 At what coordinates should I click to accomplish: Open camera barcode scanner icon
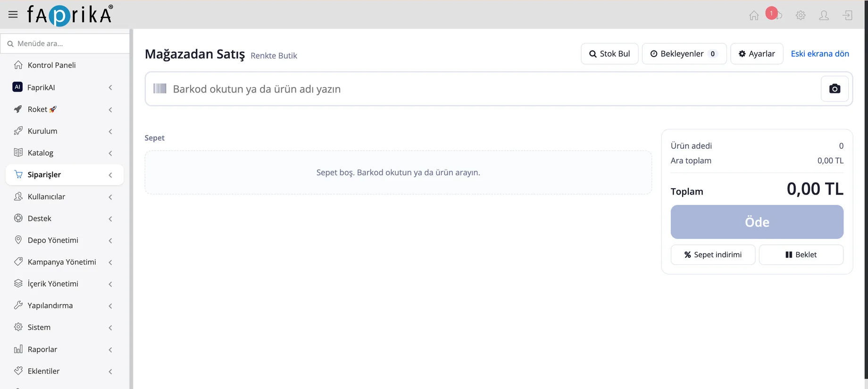click(x=835, y=89)
